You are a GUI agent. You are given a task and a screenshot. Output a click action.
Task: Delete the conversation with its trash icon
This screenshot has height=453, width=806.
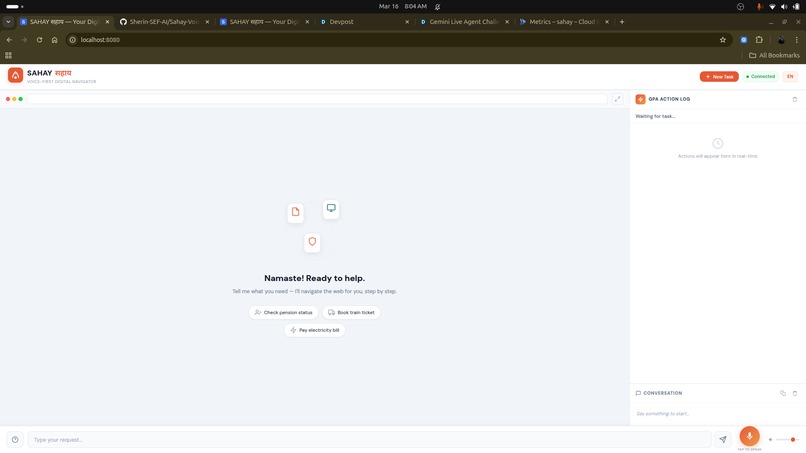(x=795, y=393)
